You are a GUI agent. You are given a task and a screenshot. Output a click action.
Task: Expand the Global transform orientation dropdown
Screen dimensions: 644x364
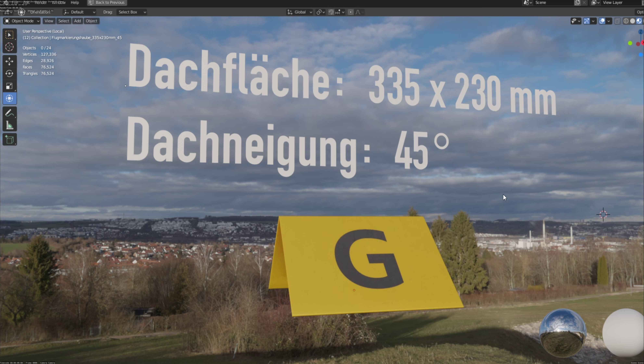pos(300,12)
